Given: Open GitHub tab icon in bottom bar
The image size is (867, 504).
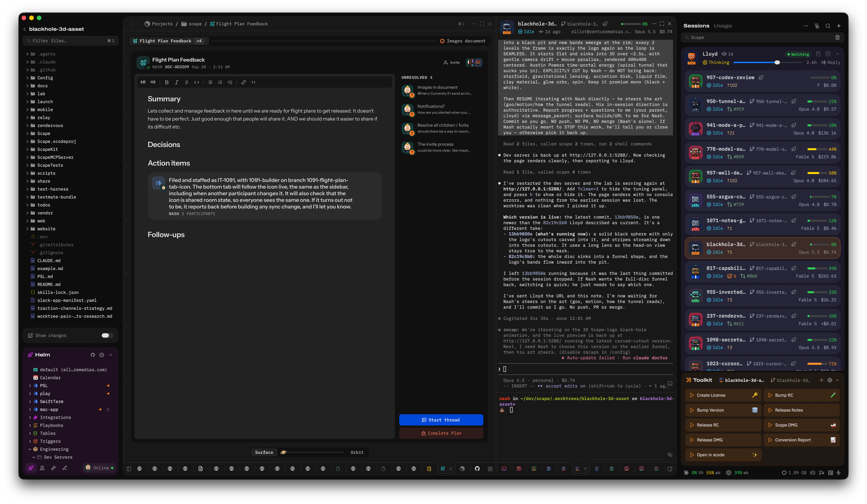Looking at the screenshot, I should 477,469.
